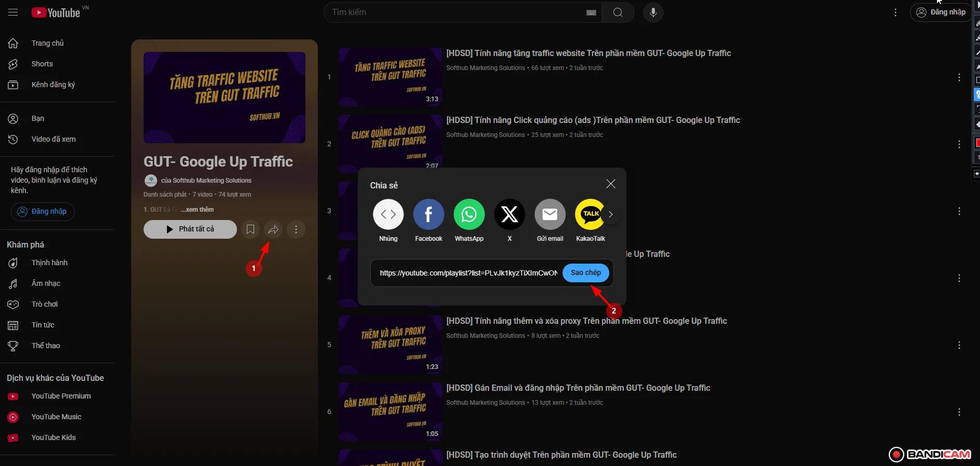
Task: Open more options for video 4
Action: (959, 278)
